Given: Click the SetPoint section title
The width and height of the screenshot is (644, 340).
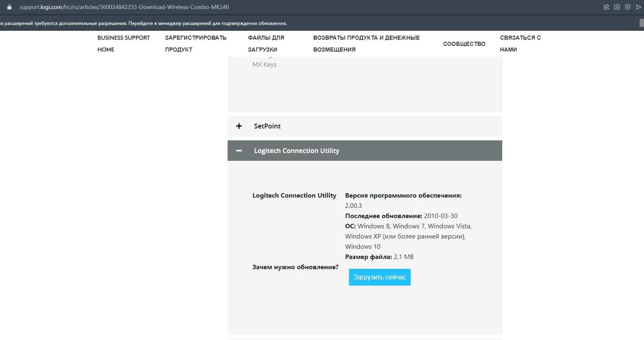Looking at the screenshot, I should [267, 126].
